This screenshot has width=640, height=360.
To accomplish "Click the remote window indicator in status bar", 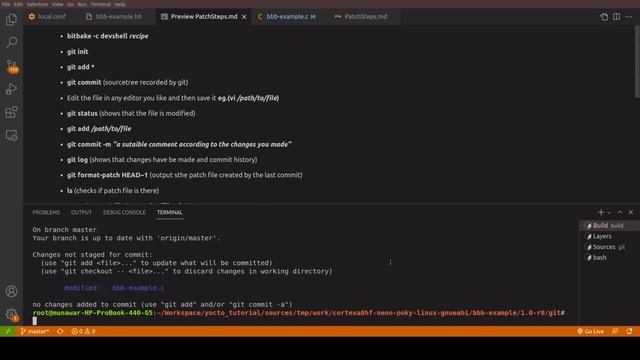I will click(x=8, y=331).
